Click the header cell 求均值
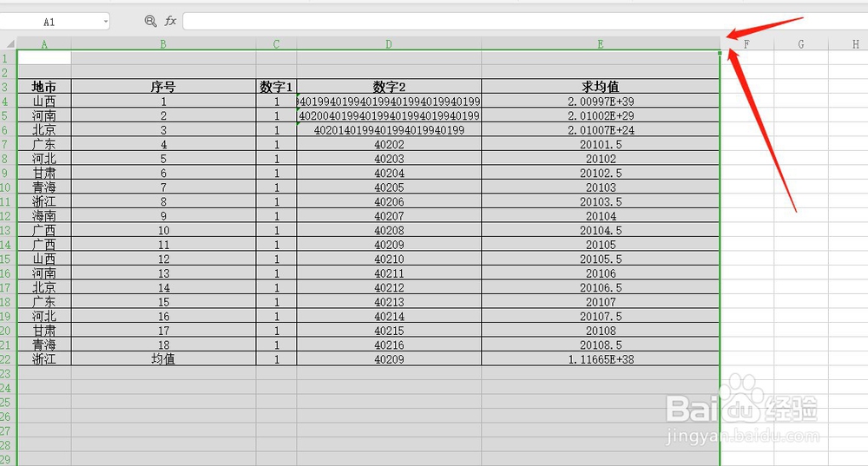Image resolution: width=868 pixels, height=466 pixels. tap(601, 87)
